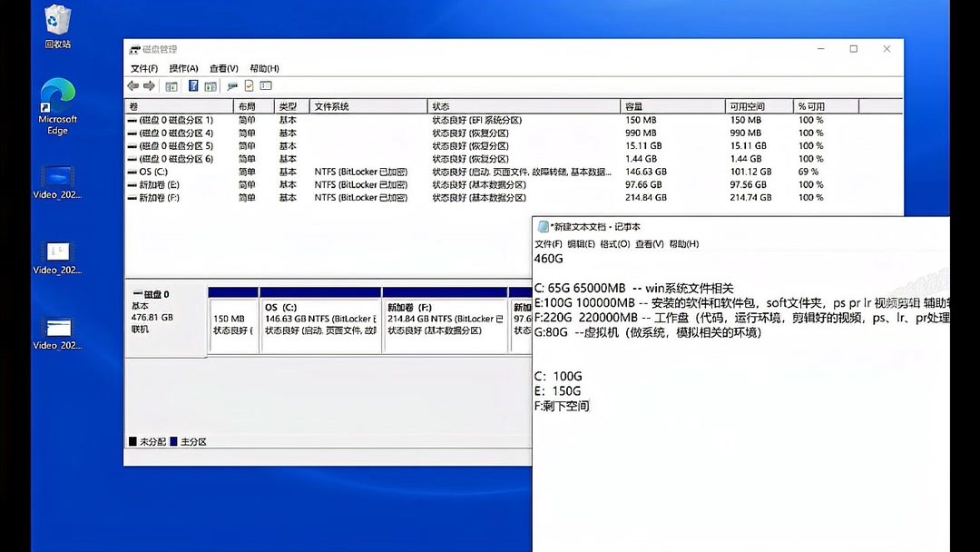Open Help using the question-mark toolbar icon
The image size is (980, 552).
(x=192, y=85)
